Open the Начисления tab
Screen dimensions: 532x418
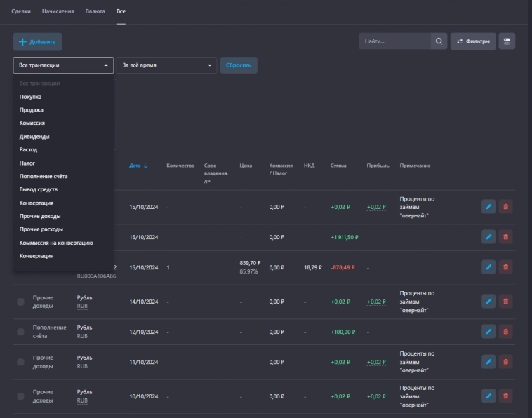click(x=58, y=12)
